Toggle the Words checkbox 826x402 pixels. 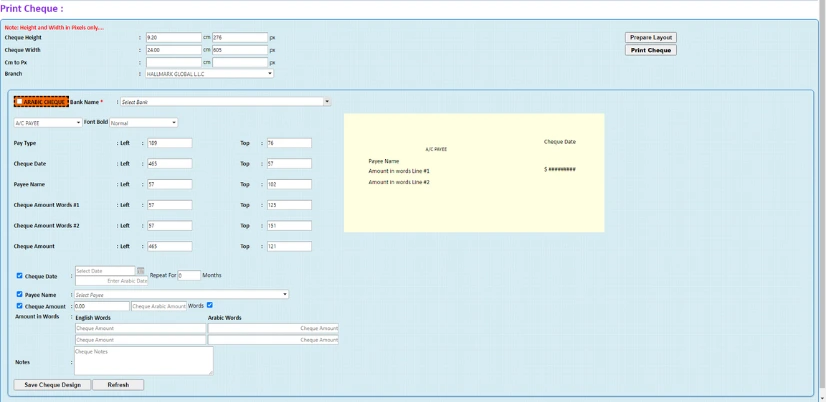(210, 305)
